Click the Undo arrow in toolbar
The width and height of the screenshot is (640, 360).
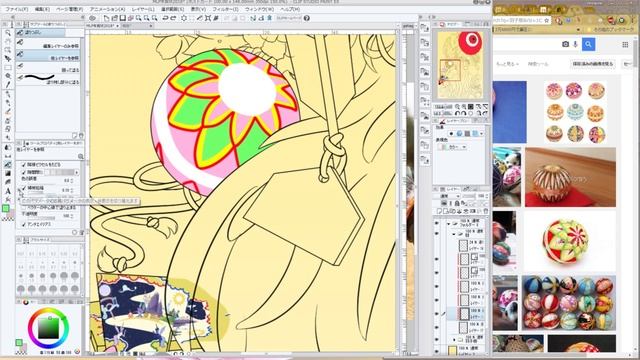tap(165, 18)
